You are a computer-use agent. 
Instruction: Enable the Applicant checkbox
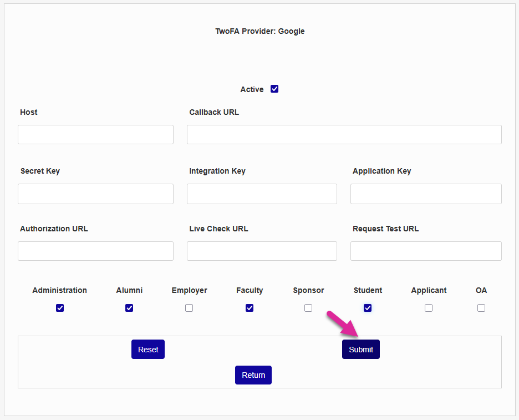click(429, 308)
